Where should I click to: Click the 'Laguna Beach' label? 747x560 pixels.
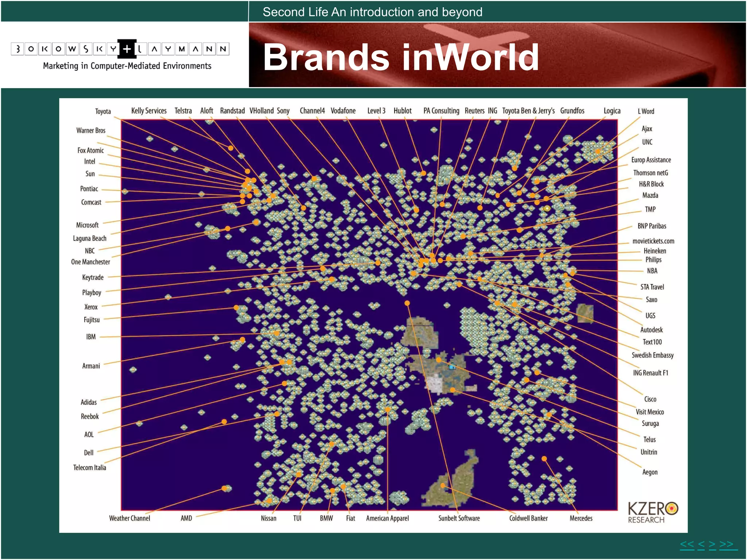point(90,239)
